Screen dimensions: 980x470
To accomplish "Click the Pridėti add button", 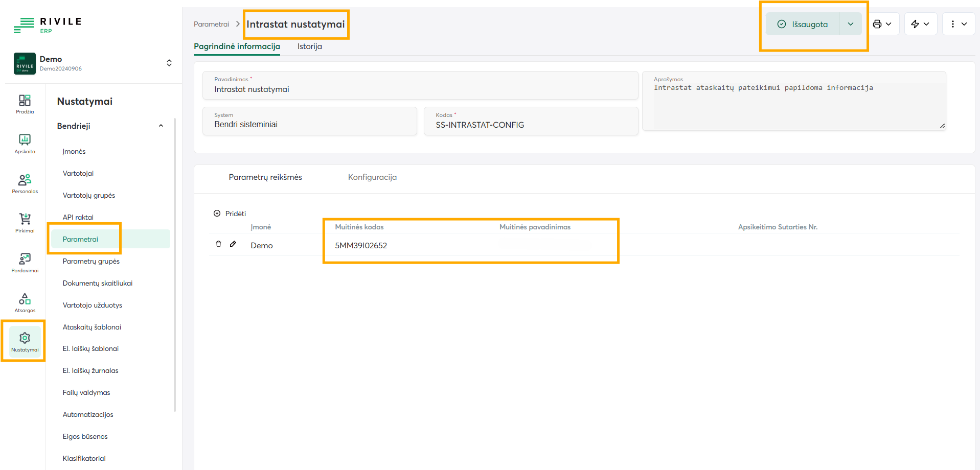I will [230, 214].
